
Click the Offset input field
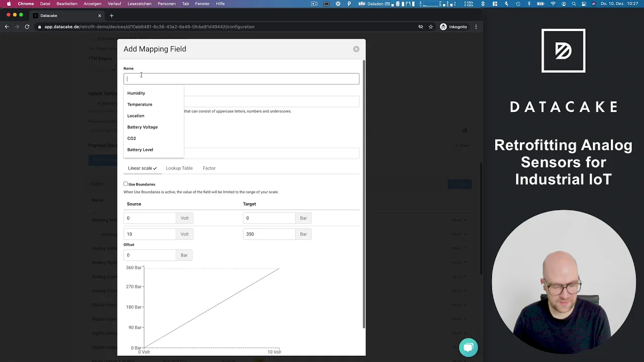coord(149,255)
